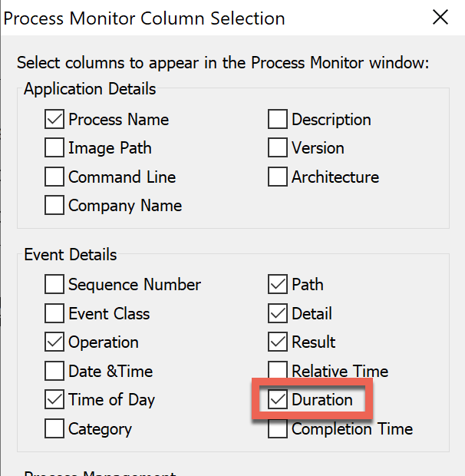Uncheck the Operation column
Image resolution: width=465 pixels, height=476 pixels.
coord(54,342)
